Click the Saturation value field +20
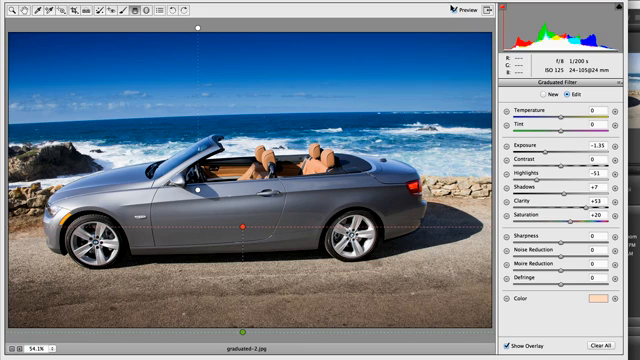The height and width of the screenshot is (360, 640). pos(598,215)
